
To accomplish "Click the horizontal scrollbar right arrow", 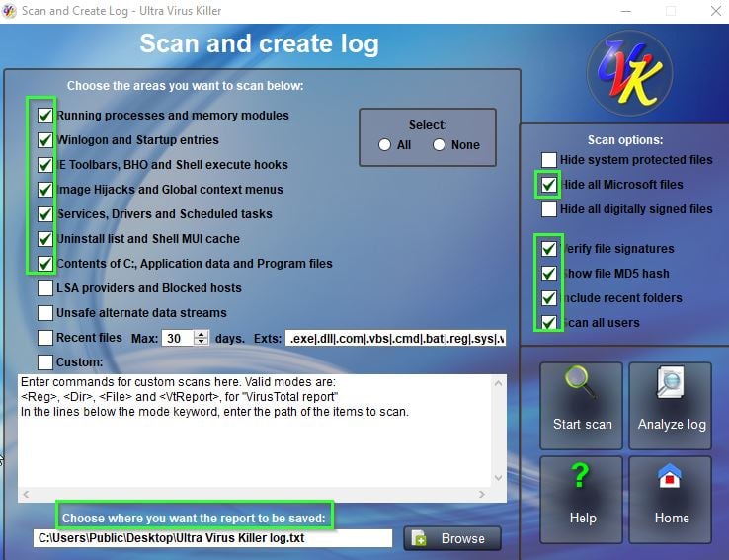I will tap(482, 495).
